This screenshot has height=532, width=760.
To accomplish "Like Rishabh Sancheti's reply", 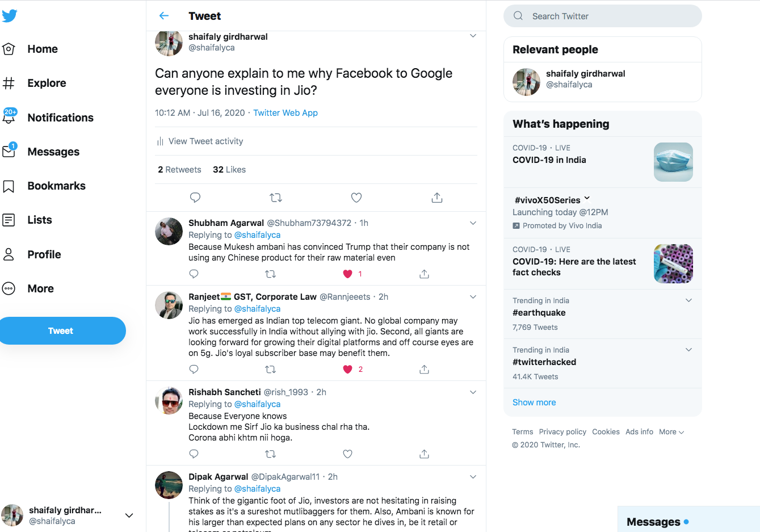I will click(x=348, y=454).
